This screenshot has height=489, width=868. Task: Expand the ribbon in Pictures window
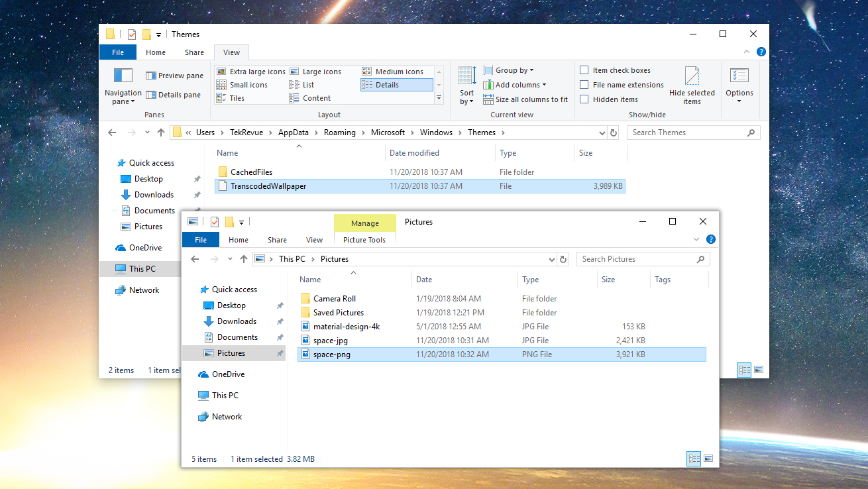(x=696, y=239)
